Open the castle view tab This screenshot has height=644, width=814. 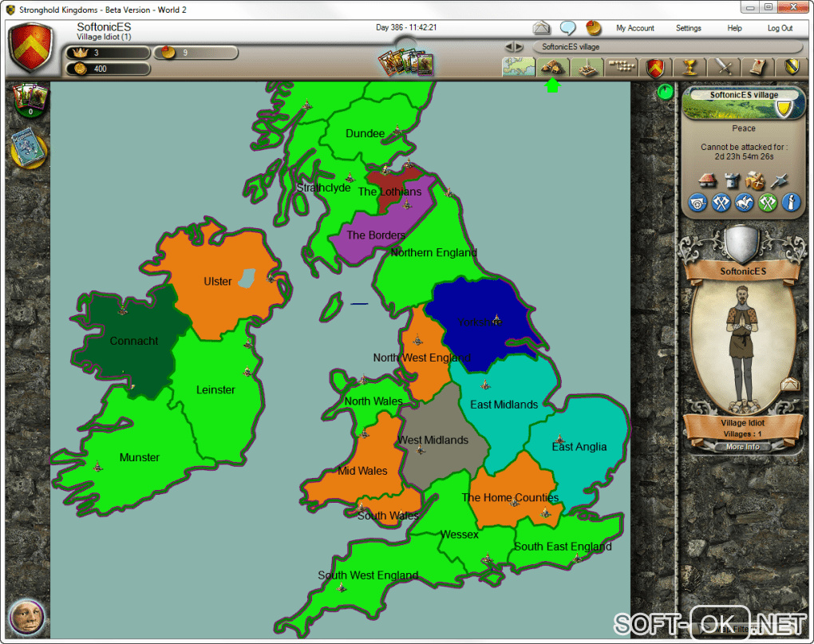[587, 67]
